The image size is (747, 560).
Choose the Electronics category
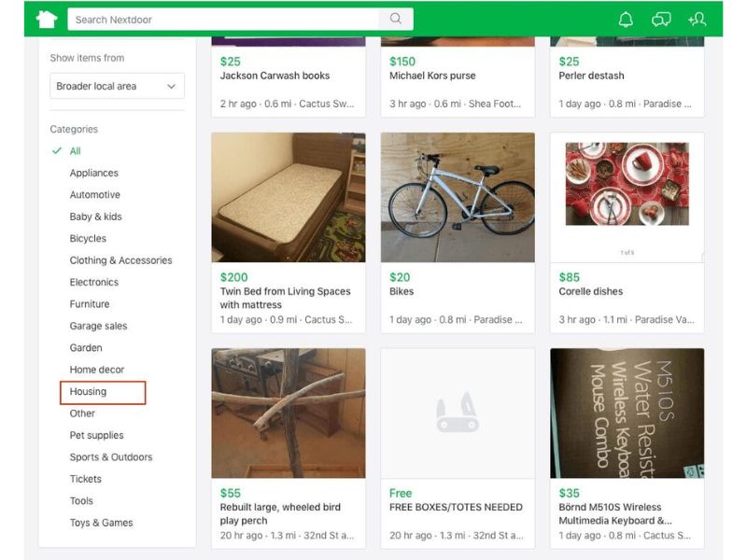click(94, 283)
